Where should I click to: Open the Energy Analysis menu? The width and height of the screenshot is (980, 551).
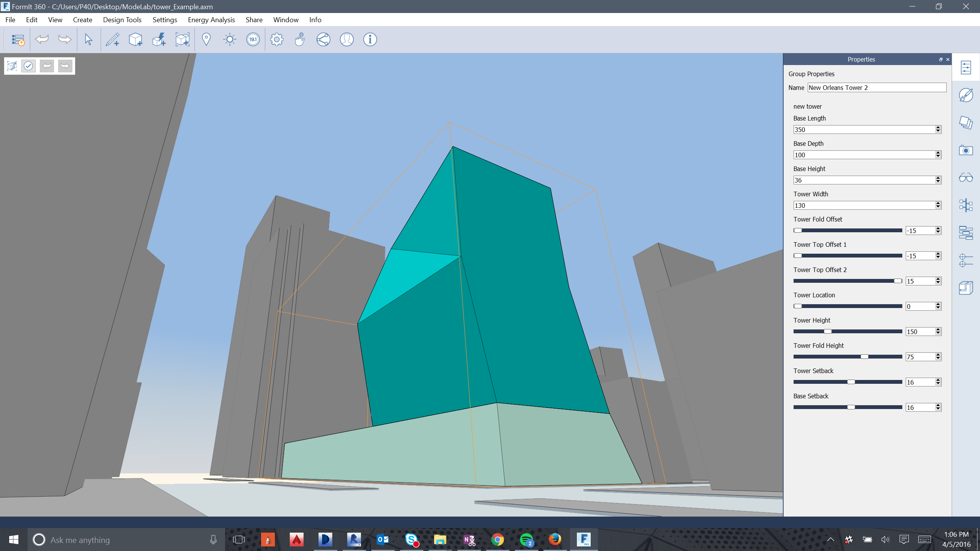(211, 20)
